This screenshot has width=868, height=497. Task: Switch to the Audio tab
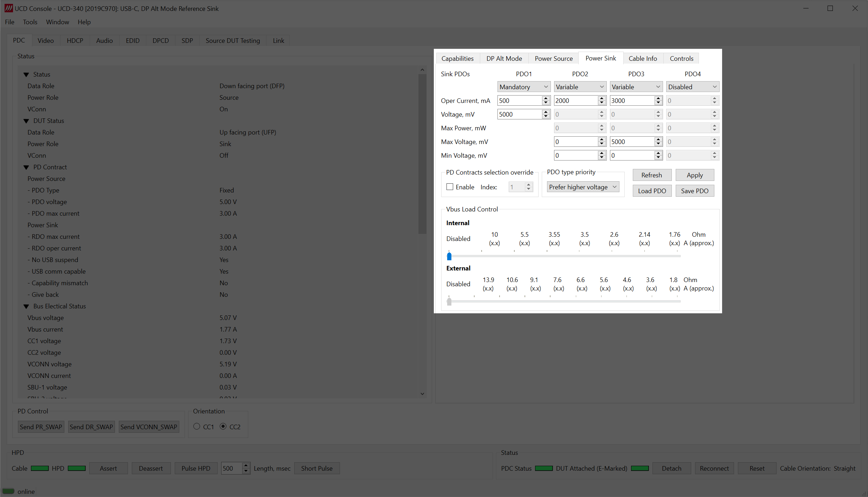pos(104,40)
